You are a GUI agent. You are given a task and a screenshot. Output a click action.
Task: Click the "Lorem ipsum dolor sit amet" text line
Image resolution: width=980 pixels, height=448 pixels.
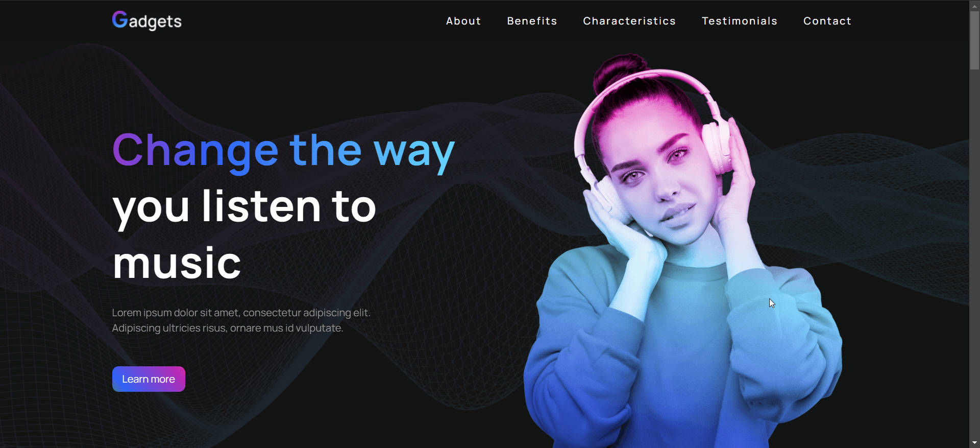pos(241,313)
